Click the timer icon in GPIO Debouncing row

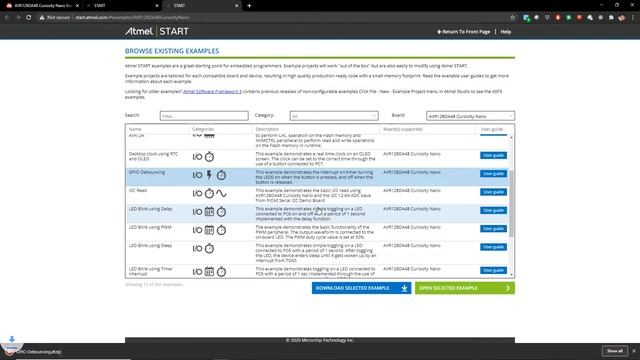(x=221, y=175)
